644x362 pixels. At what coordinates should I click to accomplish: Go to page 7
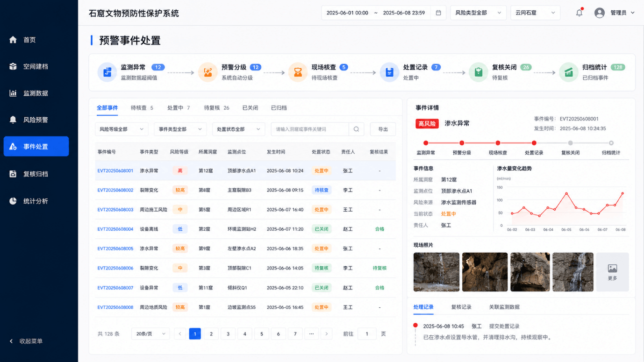click(295, 334)
